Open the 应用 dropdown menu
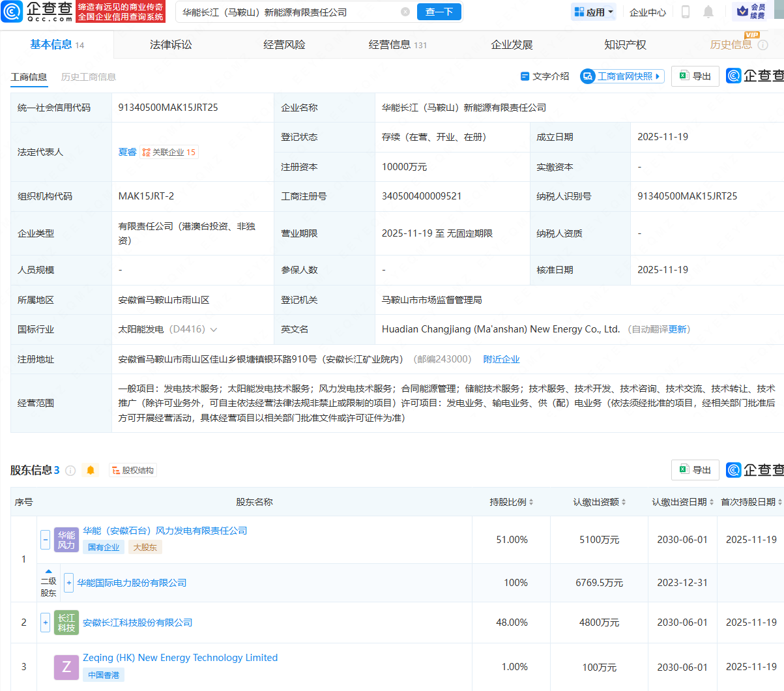This screenshot has width=784, height=691. (x=594, y=12)
